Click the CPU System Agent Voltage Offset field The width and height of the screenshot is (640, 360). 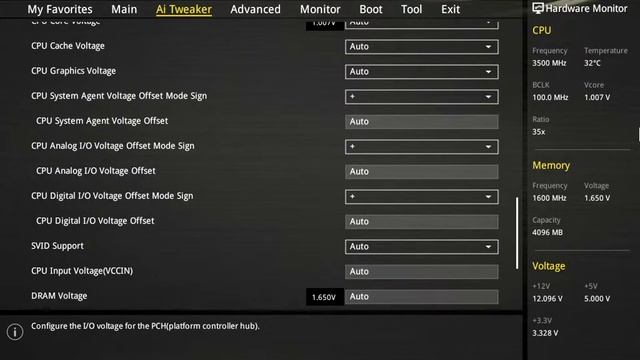point(422,122)
